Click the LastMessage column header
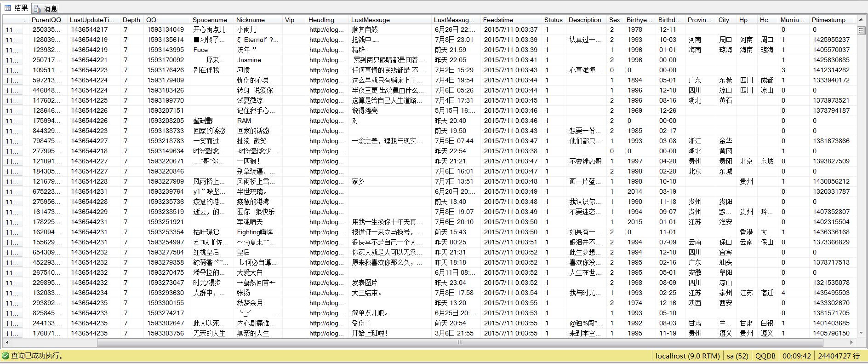868x364 pixels. point(390,20)
